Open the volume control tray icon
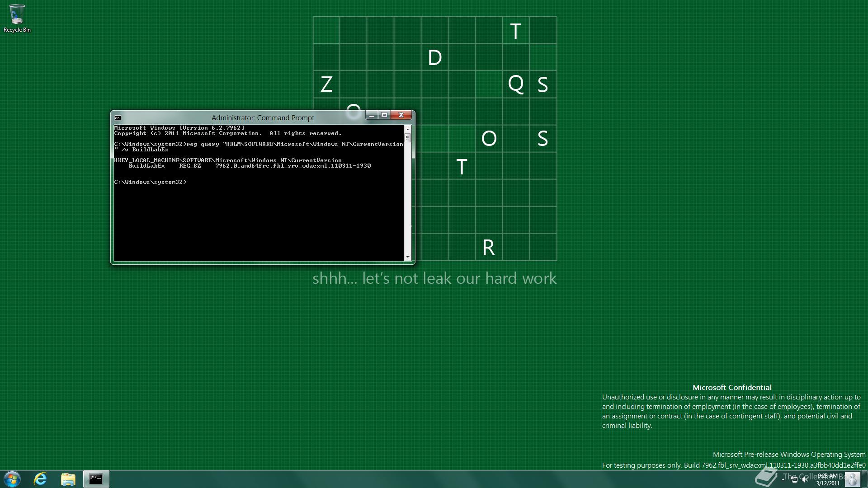This screenshot has width=868, height=488. pos(806,479)
